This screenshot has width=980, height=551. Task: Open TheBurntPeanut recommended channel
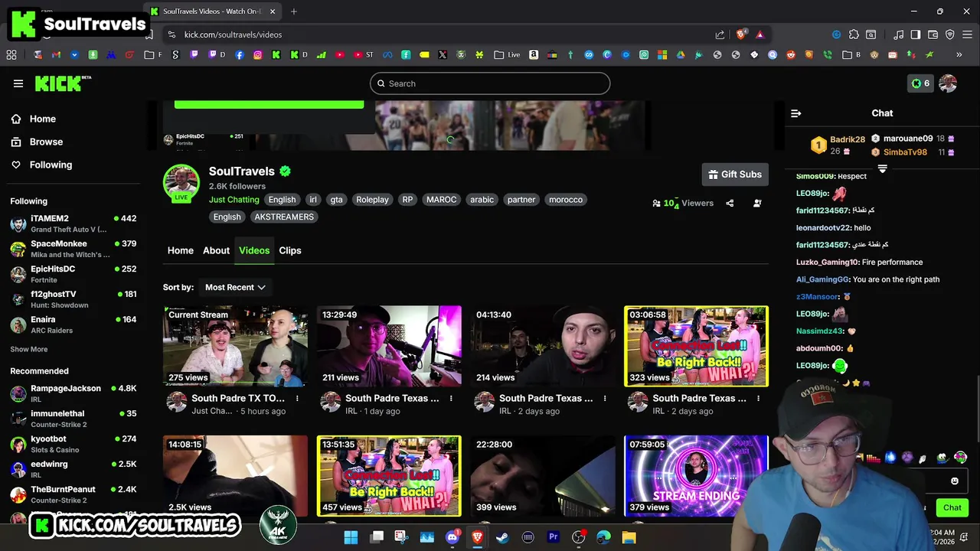click(x=73, y=494)
